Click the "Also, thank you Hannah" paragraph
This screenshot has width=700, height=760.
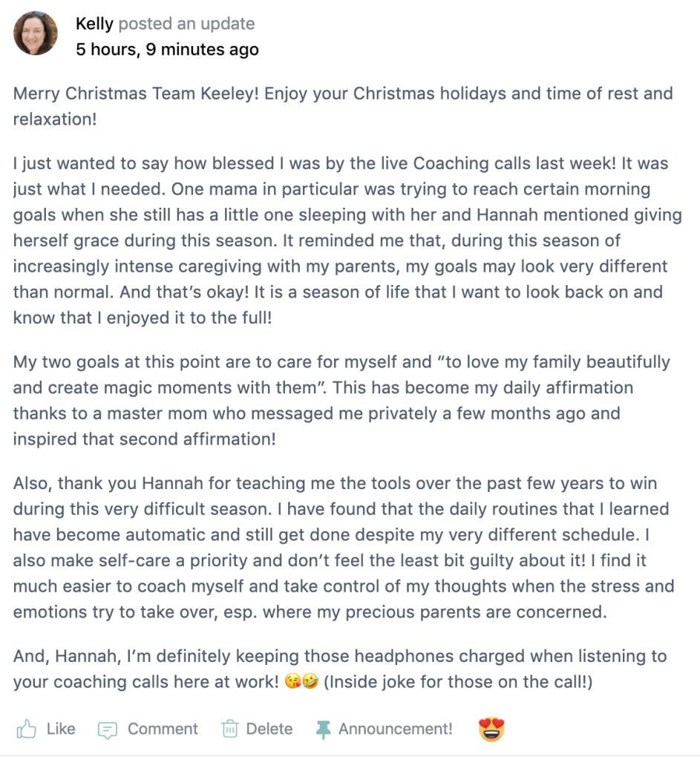click(342, 548)
